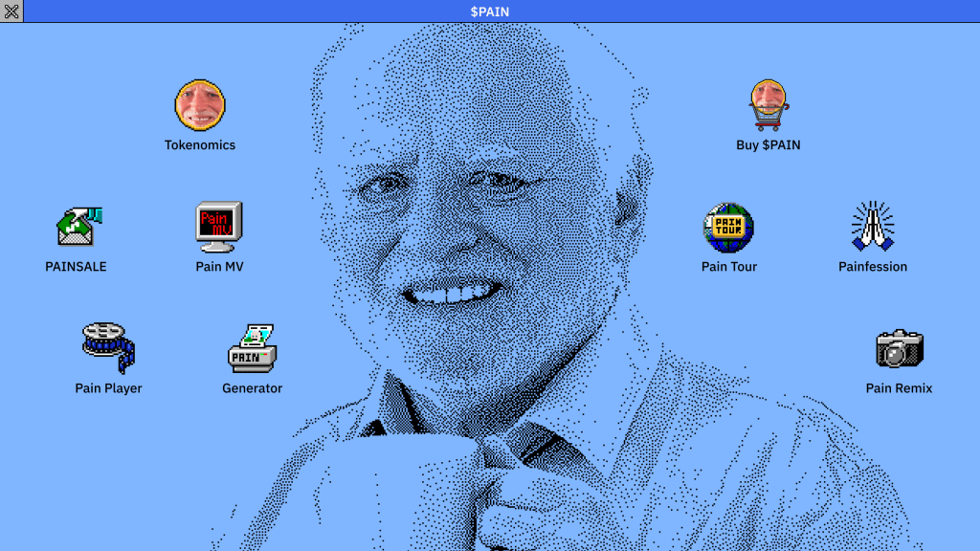
Task: Select the Generator label text
Action: [x=252, y=388]
